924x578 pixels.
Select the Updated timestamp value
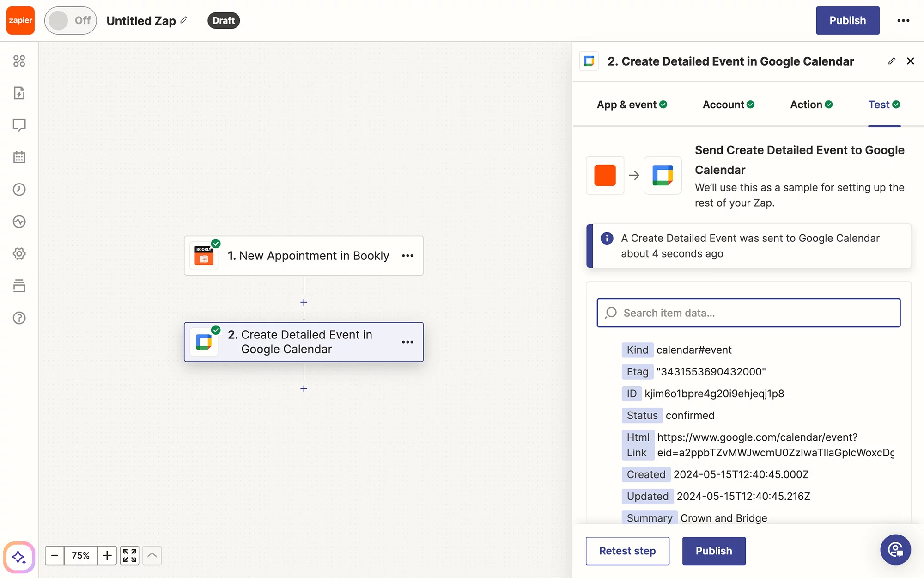(743, 496)
